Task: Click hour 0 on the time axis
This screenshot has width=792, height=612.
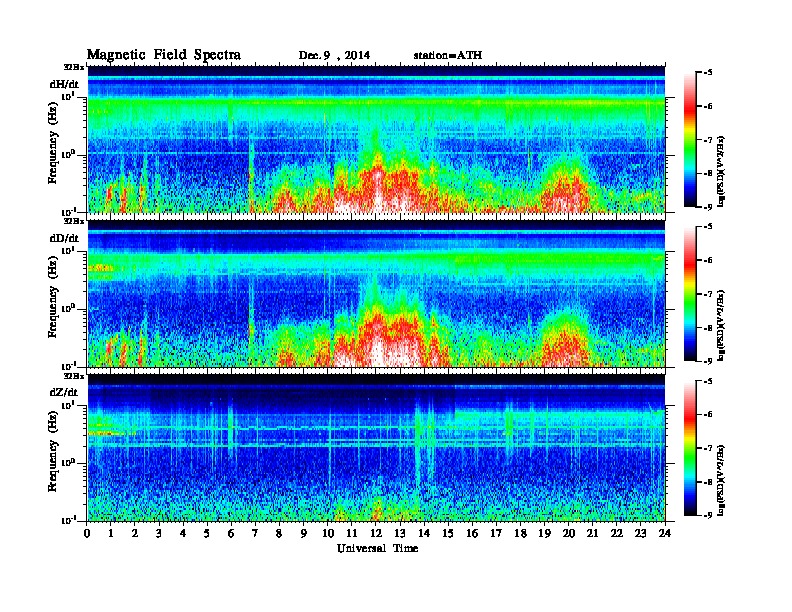Action: (x=87, y=533)
